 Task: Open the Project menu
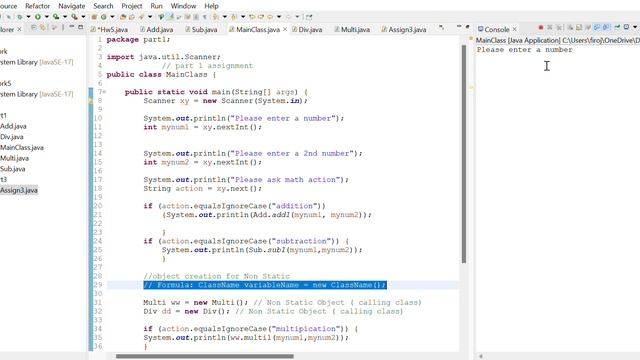tap(132, 6)
